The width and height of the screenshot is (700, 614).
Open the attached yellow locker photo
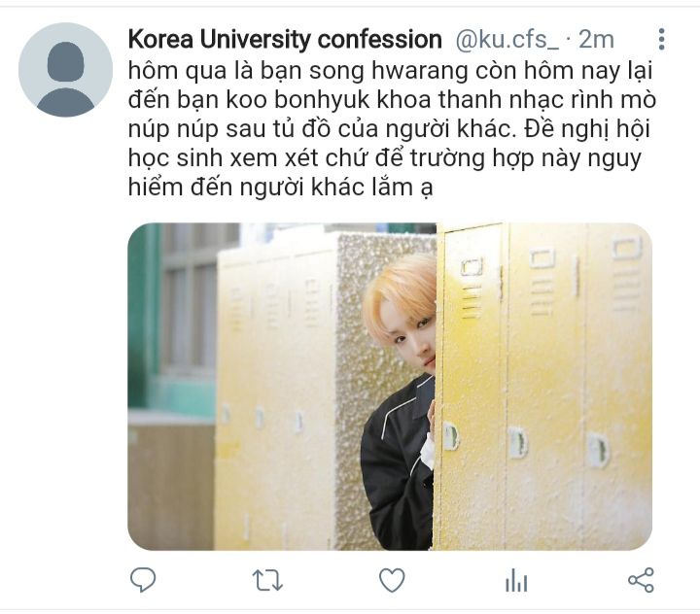pos(390,387)
